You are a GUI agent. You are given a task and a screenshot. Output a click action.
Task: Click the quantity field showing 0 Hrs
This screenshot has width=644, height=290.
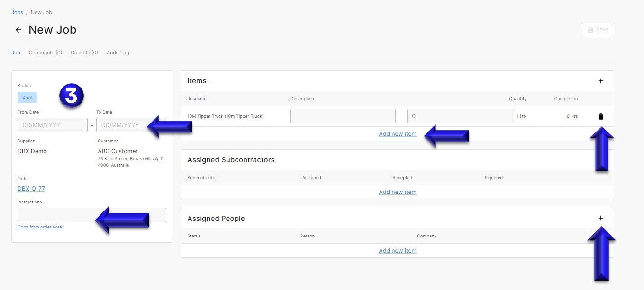point(460,116)
